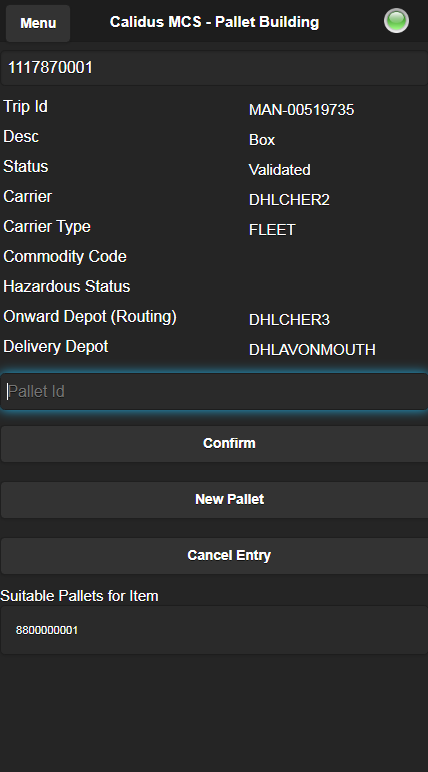Image resolution: width=428 pixels, height=772 pixels.
Task: Select suitable pallet 8800000001
Action: pyautogui.click(x=214, y=630)
